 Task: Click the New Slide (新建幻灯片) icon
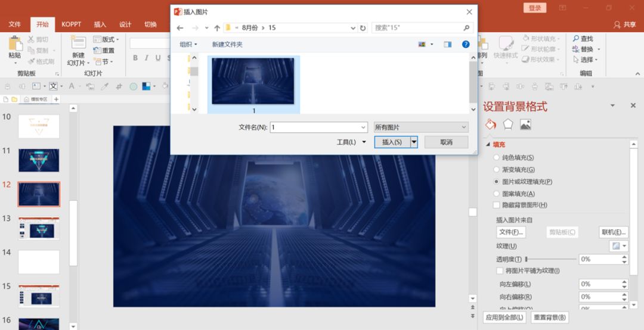click(x=78, y=43)
